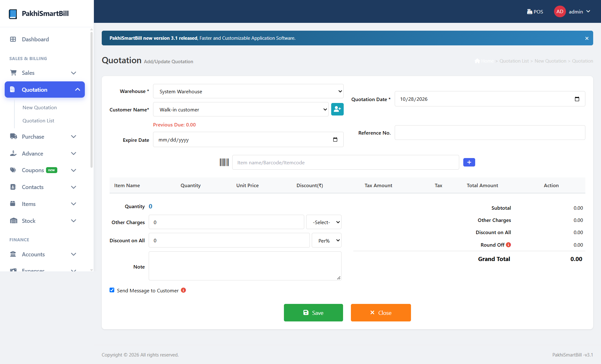Image resolution: width=601 pixels, height=364 pixels.
Task: Click the Coupons tags icon
Action: [13, 170]
